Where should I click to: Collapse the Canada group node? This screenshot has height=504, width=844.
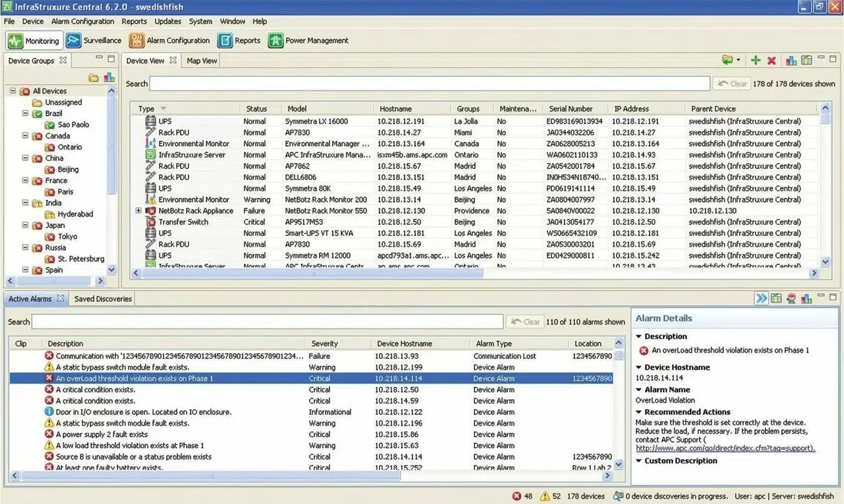click(x=25, y=136)
